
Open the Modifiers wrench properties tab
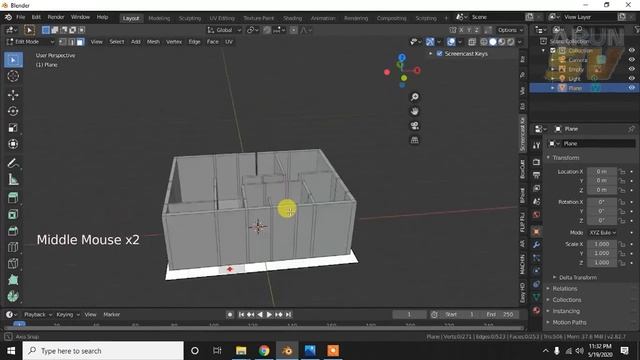click(x=536, y=244)
